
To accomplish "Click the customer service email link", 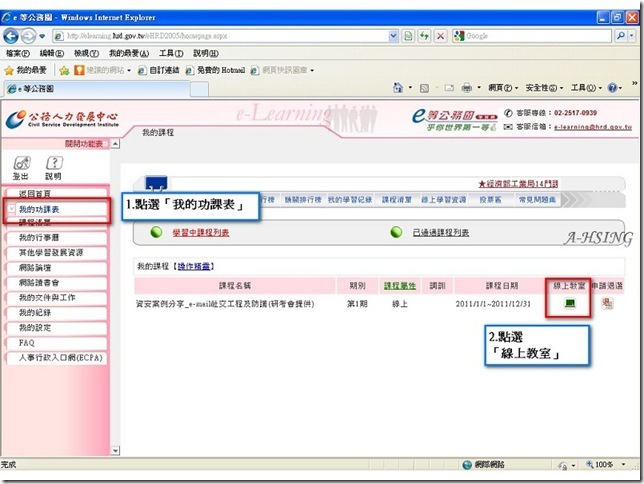I will [593, 127].
